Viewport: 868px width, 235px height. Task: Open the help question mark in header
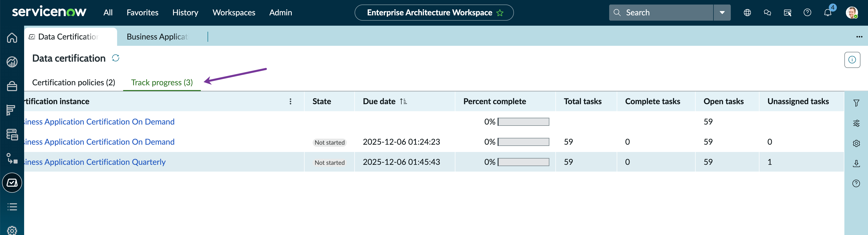[807, 13]
